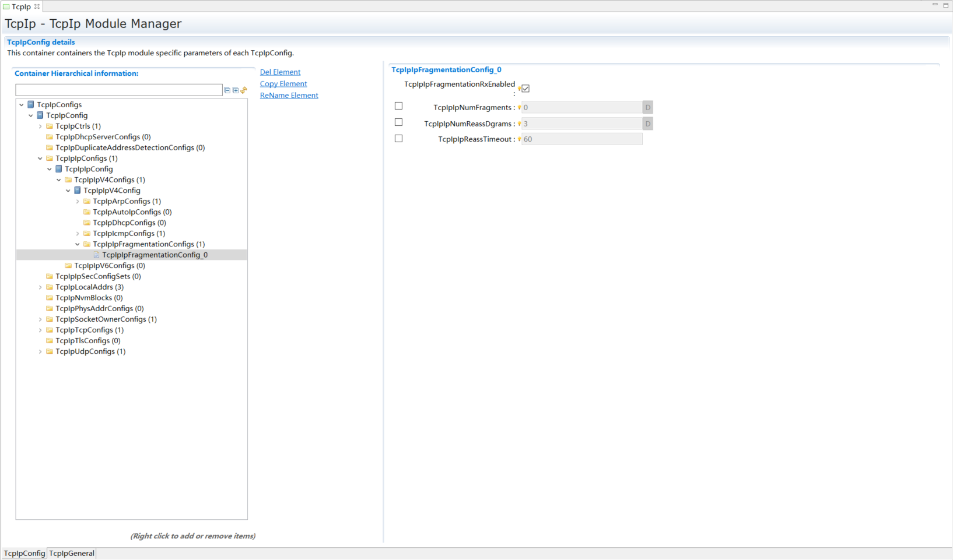Screen dimensions: 953x560
Task: Enable the TcpIpIpReassTimeout checkbox
Action: click(398, 139)
